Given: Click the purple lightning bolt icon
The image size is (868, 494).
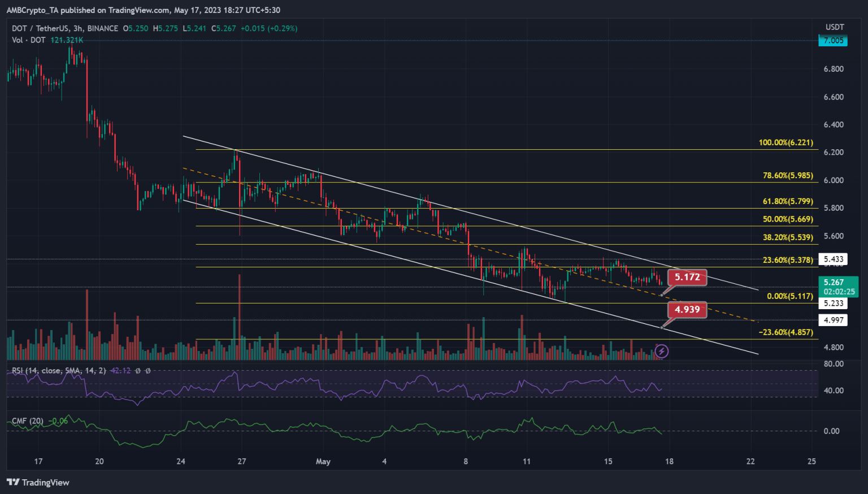Looking at the screenshot, I should [x=662, y=352].
